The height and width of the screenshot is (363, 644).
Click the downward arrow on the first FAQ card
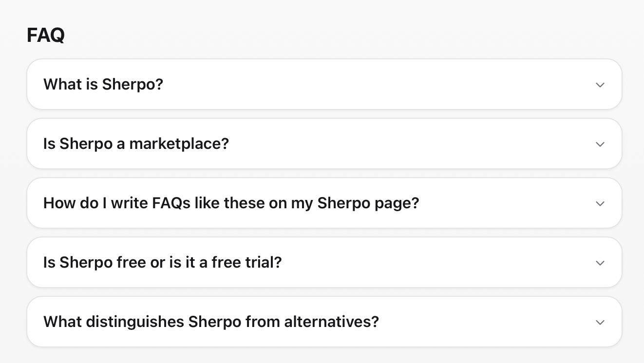pos(600,85)
